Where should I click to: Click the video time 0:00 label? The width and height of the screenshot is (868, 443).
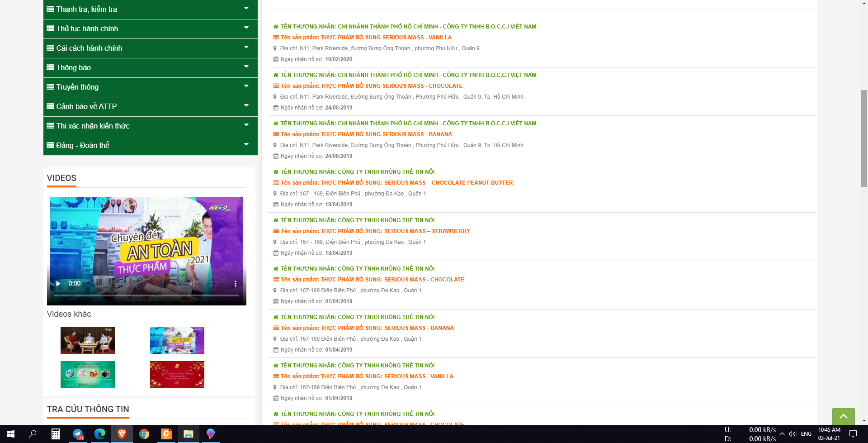tap(75, 284)
